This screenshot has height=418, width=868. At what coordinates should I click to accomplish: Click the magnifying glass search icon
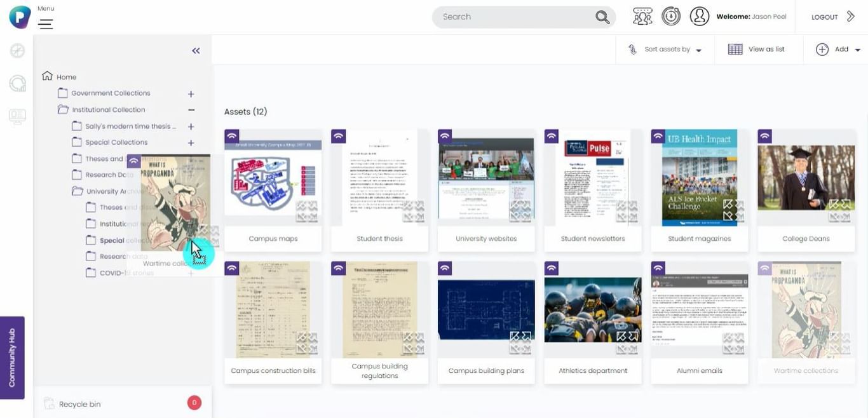602,17
